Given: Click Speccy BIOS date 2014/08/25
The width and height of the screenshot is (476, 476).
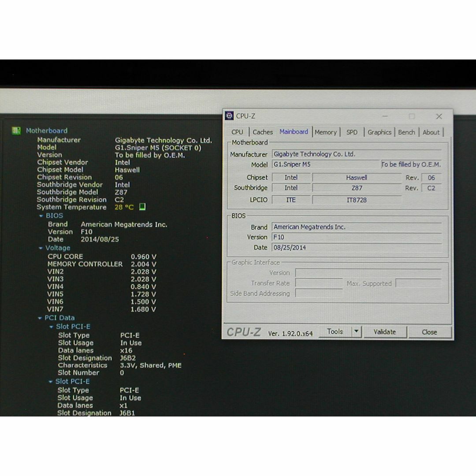Looking at the screenshot, I should tap(100, 239).
